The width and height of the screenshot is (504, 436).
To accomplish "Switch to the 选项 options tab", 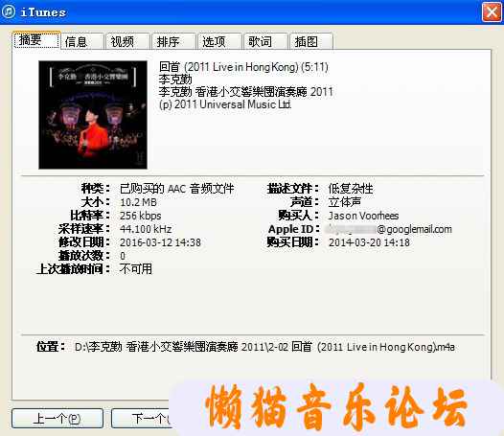I will pyautogui.click(x=219, y=42).
